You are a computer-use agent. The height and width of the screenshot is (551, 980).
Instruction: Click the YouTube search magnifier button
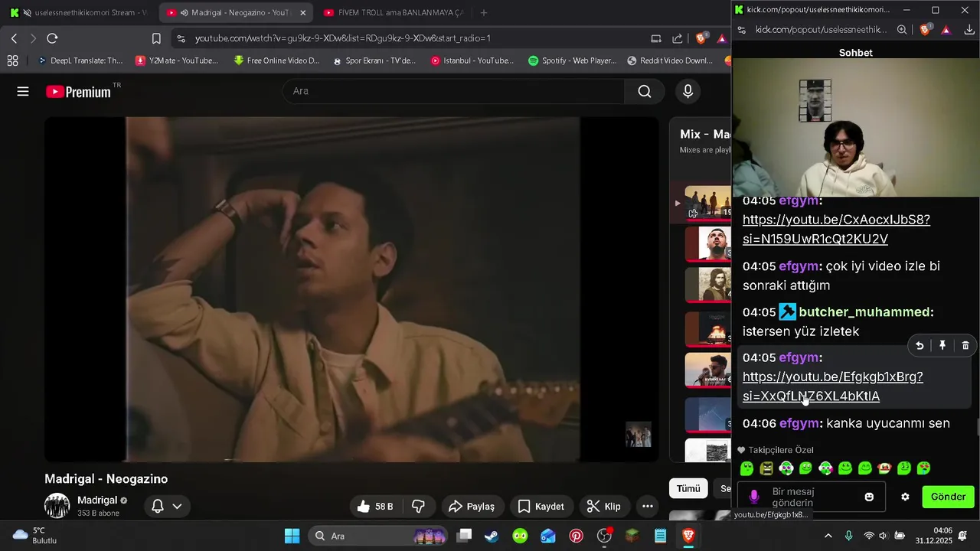645,92
